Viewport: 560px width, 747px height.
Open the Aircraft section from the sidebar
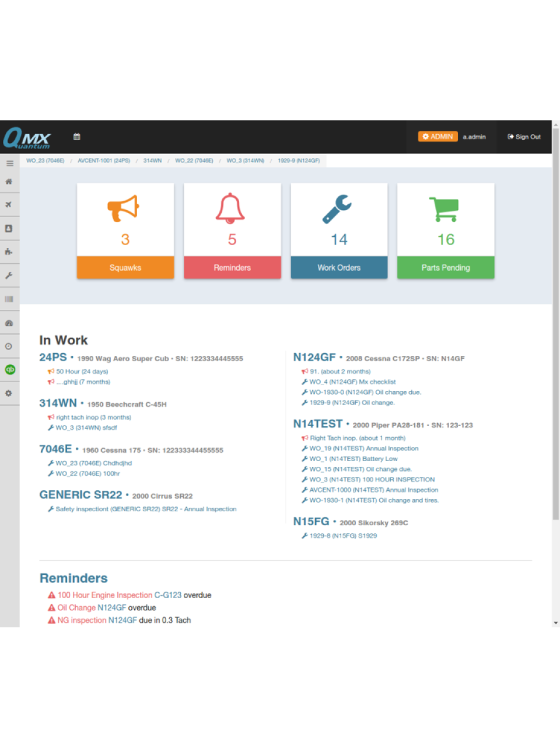pos(9,205)
